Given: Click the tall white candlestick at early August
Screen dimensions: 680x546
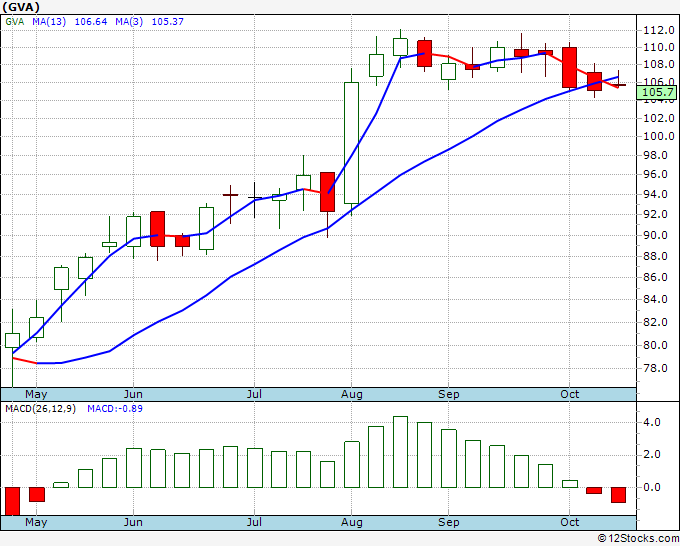Looking at the screenshot, I should (351, 143).
